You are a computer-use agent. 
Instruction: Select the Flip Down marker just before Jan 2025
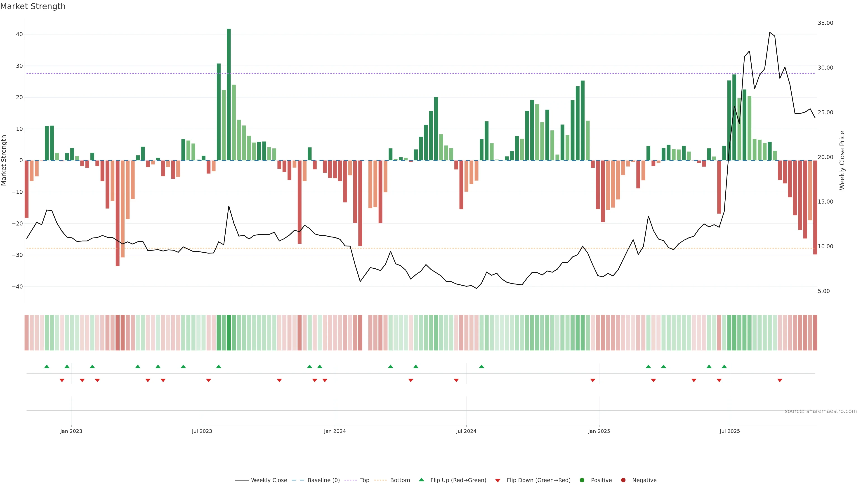tap(593, 380)
